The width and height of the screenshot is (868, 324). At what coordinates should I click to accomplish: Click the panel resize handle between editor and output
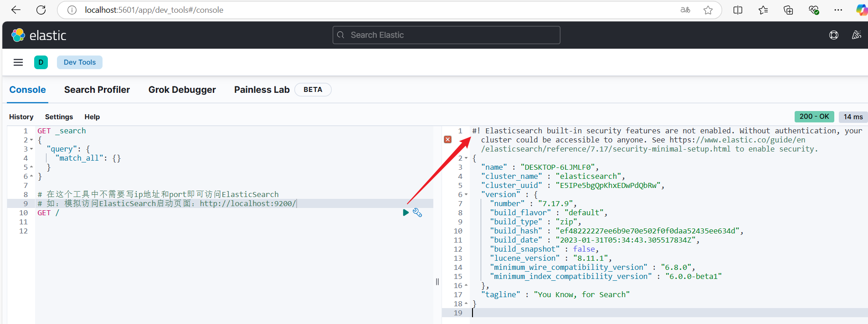tap(437, 282)
